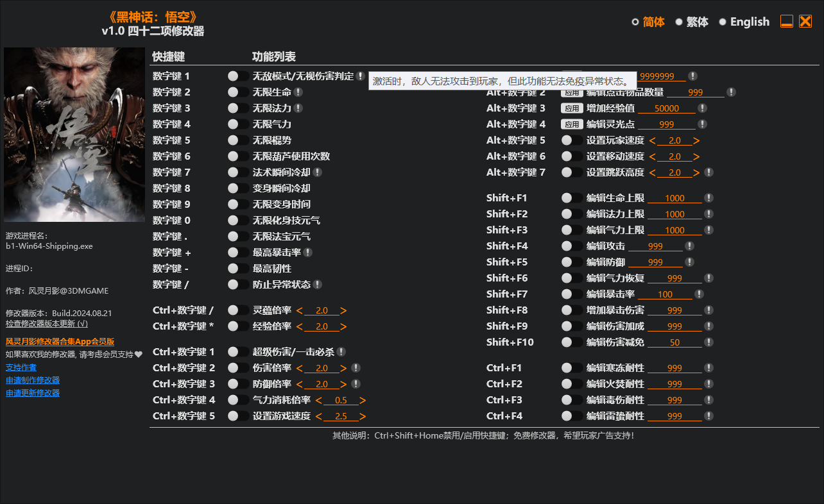The height and width of the screenshot is (504, 824).
Task: Click info icon beside 伤害倍率 value
Action: point(356,367)
